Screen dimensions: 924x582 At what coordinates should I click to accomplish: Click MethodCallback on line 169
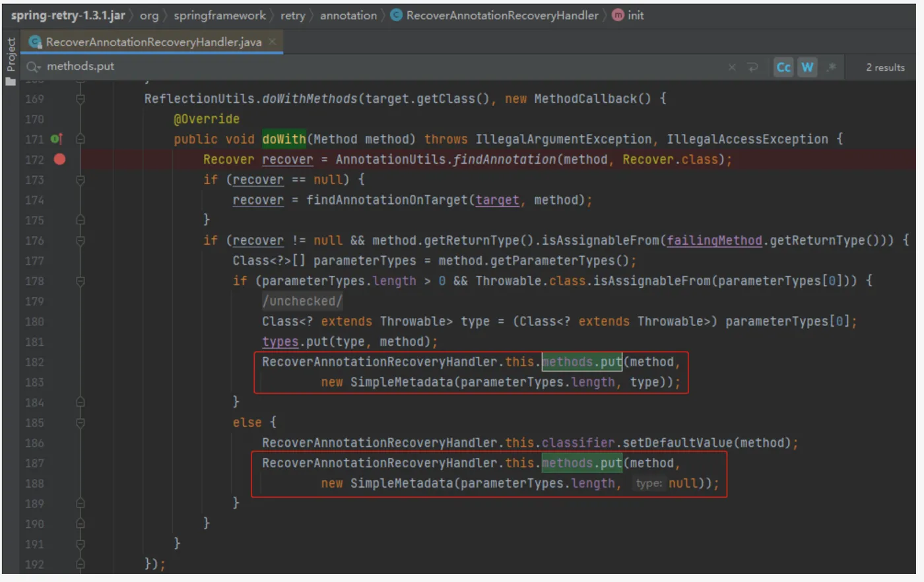[585, 99]
